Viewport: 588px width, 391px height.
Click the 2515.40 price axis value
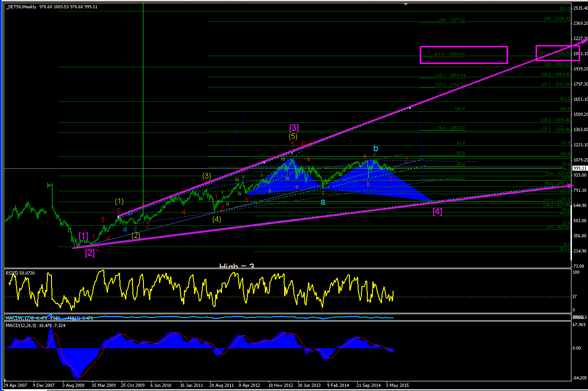pyautogui.click(x=580, y=9)
